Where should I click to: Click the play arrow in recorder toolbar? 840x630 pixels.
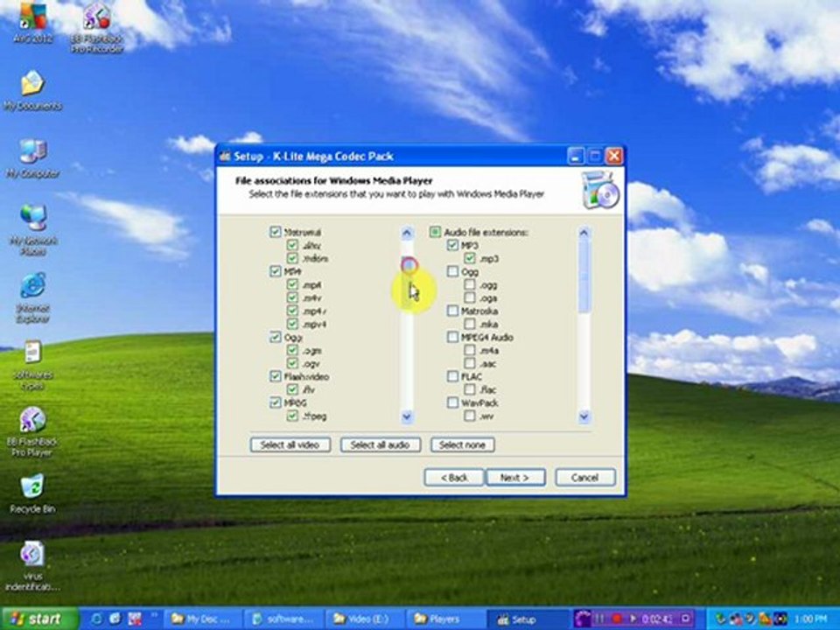(x=633, y=619)
